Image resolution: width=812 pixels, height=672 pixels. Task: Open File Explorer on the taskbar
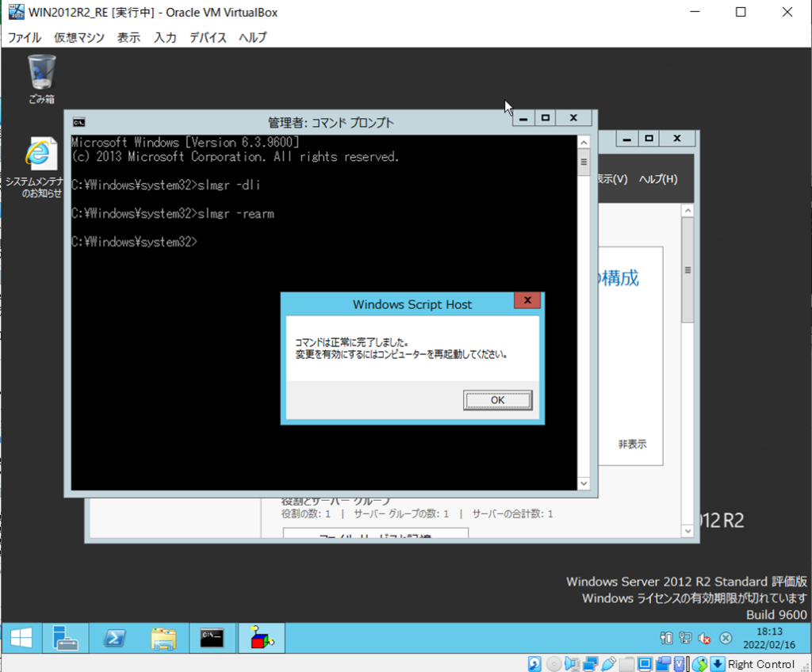click(163, 638)
